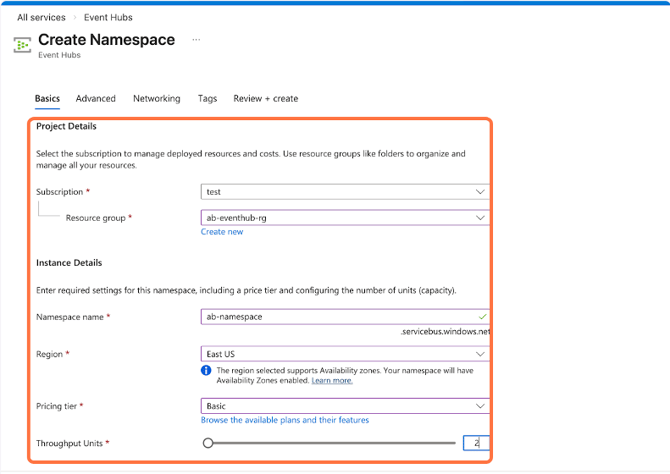Screen dimensions: 670x474
Task: Open the Learn more link about Availability Zones
Action: 331,381
